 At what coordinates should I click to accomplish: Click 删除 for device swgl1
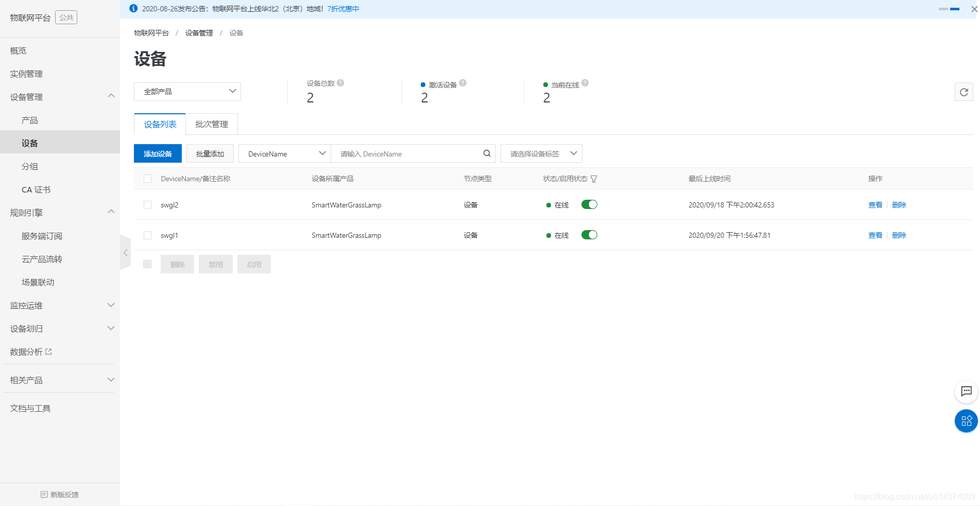coord(899,235)
